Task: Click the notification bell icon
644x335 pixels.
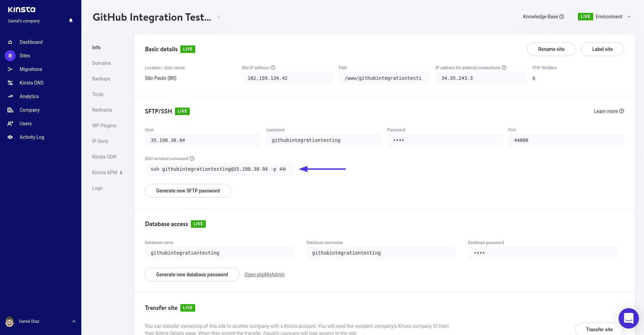Action: 71,20
